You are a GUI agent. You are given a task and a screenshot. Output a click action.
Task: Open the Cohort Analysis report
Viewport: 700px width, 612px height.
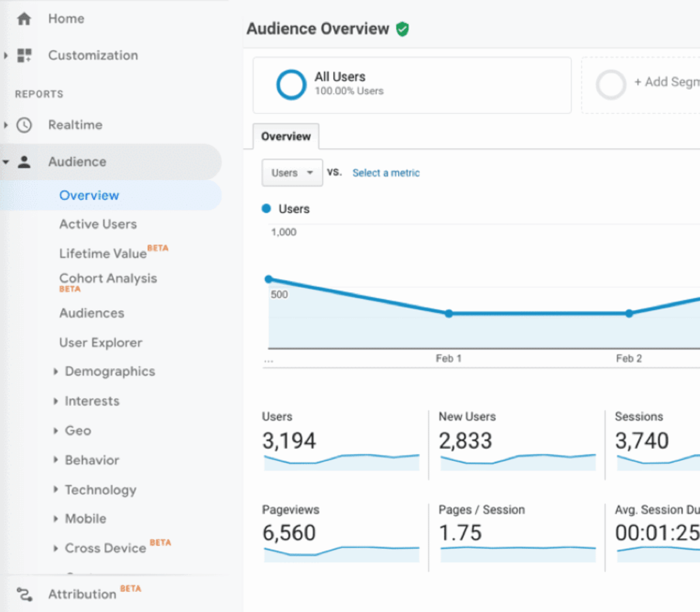[x=108, y=278]
